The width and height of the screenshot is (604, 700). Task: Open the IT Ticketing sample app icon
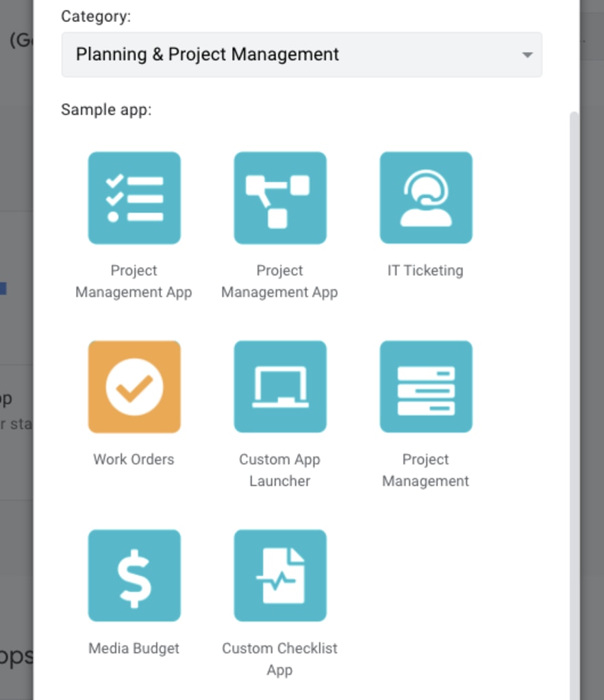[425, 197]
